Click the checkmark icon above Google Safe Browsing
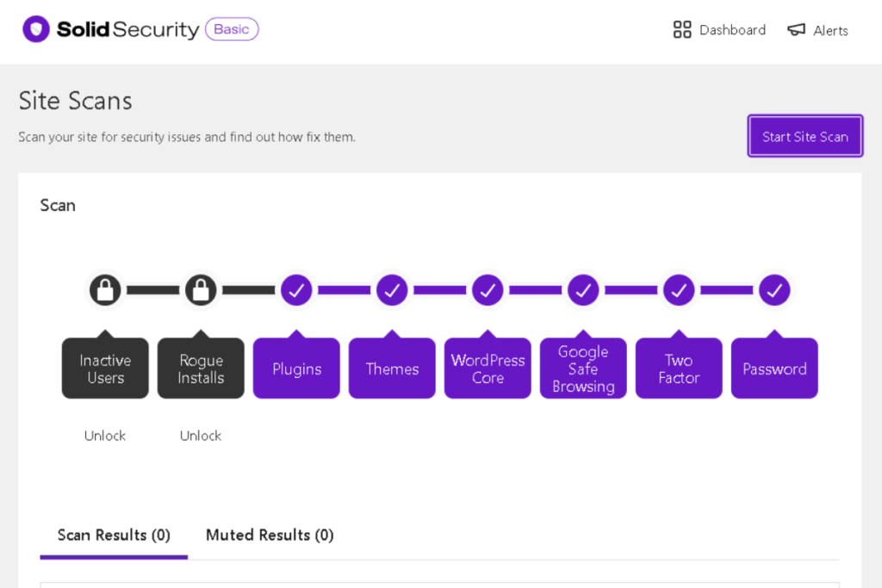 583,290
